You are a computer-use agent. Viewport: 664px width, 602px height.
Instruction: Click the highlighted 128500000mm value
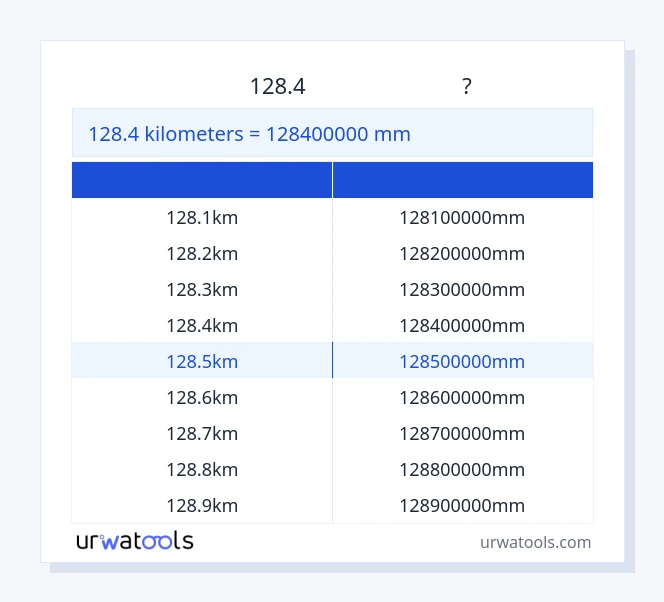[x=462, y=362]
